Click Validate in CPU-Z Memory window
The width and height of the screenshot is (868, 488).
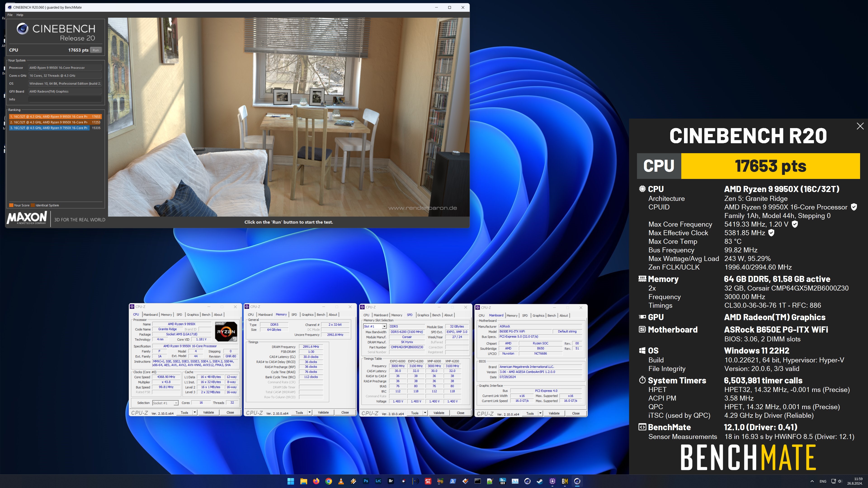(x=323, y=412)
